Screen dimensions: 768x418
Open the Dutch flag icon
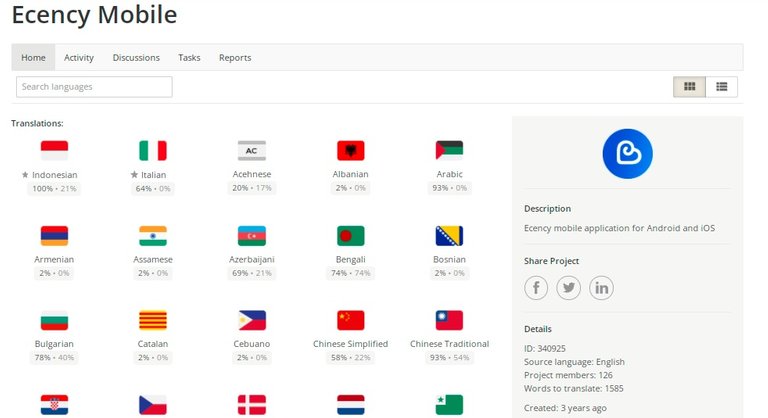(x=351, y=405)
